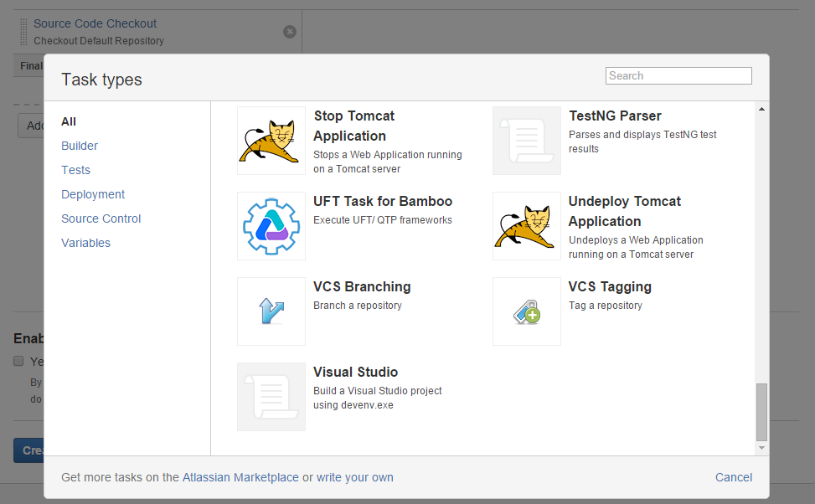
Task: Filter task types by Source Control
Action: pos(101,219)
